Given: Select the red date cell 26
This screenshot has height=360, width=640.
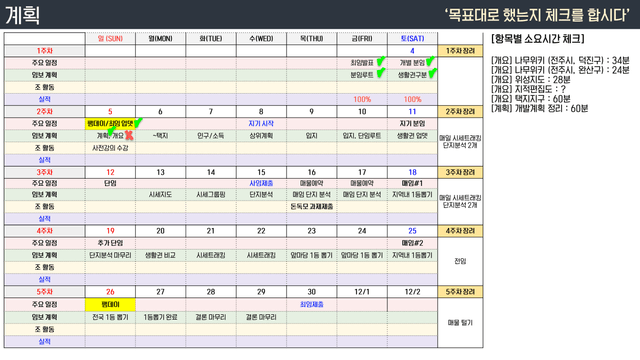Looking at the screenshot, I should point(110,292).
